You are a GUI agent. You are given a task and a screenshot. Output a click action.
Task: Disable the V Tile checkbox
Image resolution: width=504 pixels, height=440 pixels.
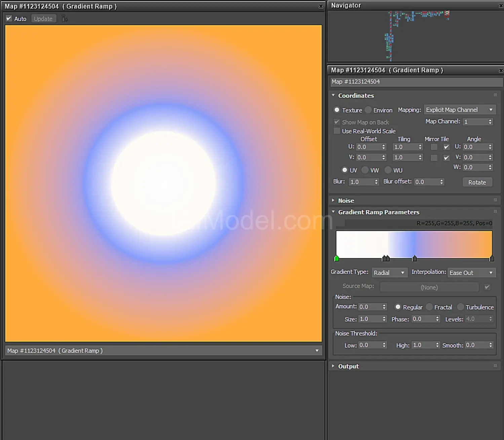point(447,158)
